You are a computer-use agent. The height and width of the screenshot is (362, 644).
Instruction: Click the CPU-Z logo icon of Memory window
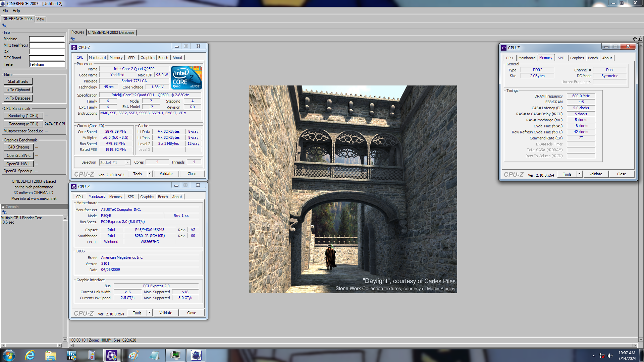click(504, 48)
